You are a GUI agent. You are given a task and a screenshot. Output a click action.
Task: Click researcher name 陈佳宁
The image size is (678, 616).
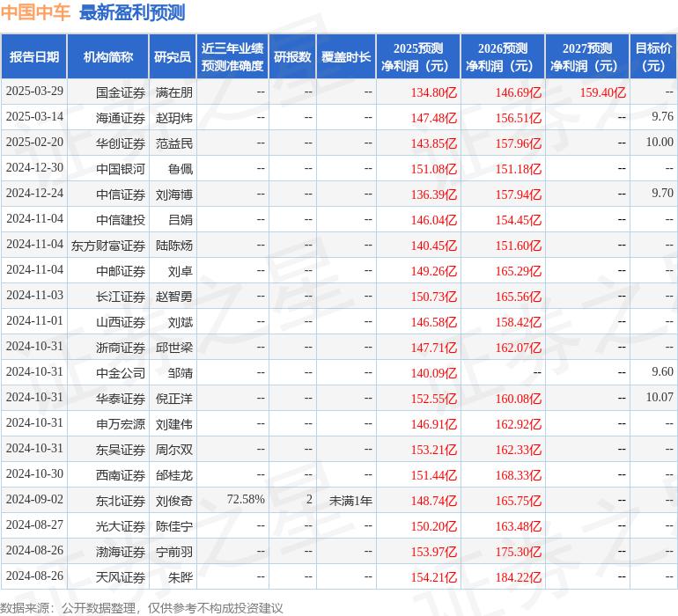point(174,526)
